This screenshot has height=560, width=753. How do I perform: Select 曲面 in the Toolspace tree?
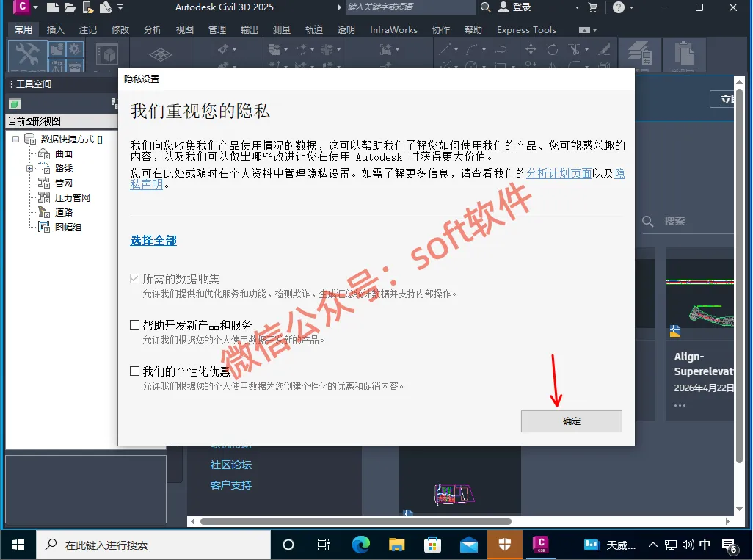pyautogui.click(x=63, y=153)
